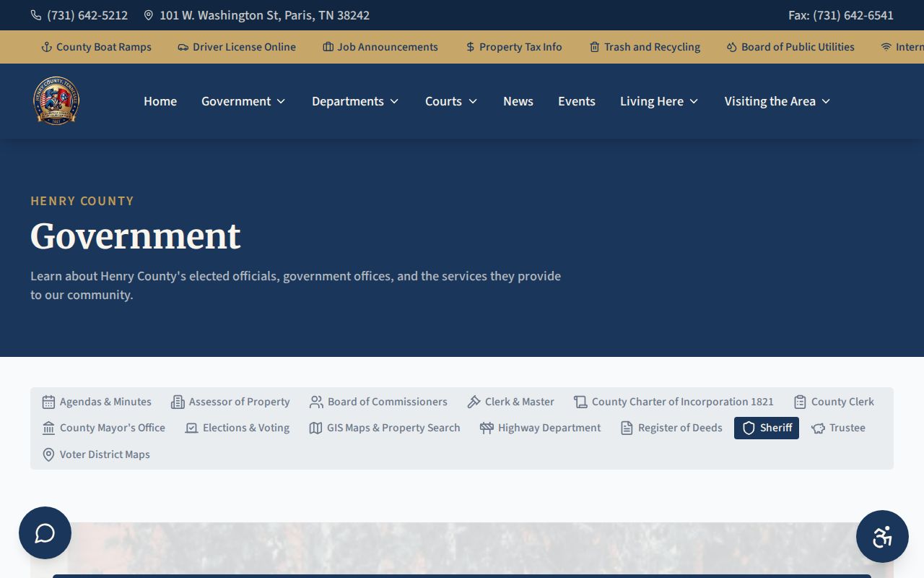The height and width of the screenshot is (578, 924).
Task: Open the News page
Action: pos(518,101)
